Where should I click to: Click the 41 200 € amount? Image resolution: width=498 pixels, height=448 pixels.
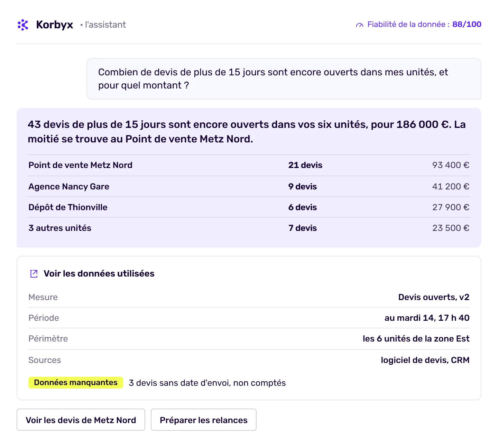pyautogui.click(x=451, y=187)
